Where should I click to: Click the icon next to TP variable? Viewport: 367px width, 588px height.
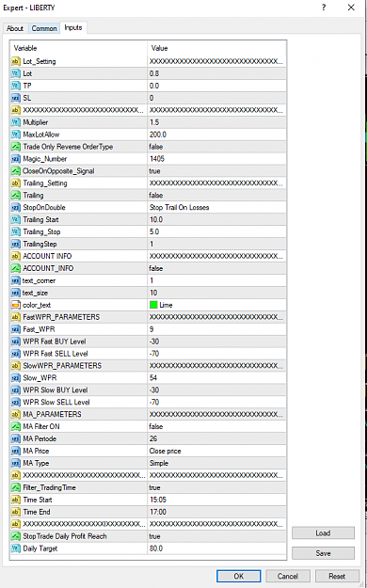[16, 86]
